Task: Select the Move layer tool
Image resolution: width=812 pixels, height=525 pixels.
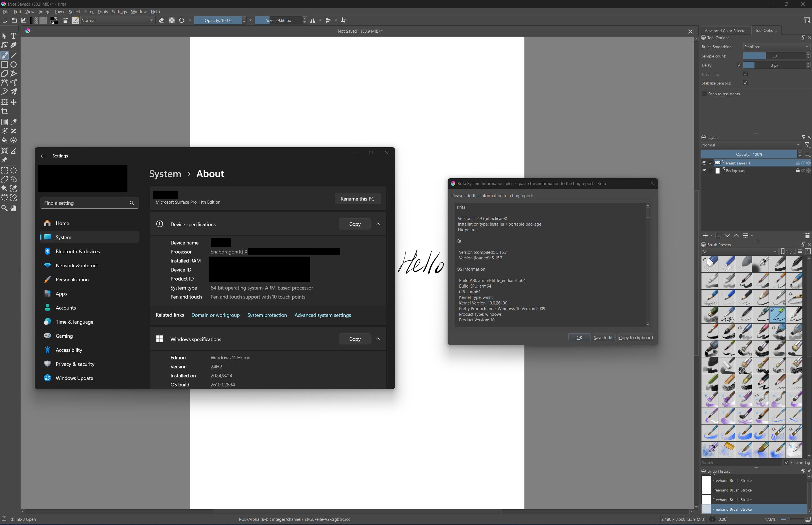Action: click(x=14, y=102)
